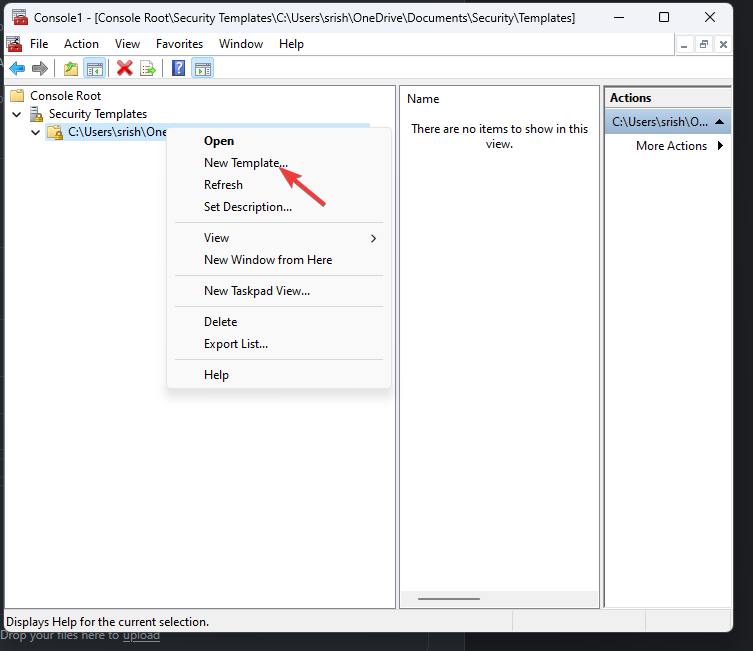The image size is (753, 651).
Task: Toggle Show/Hide Console Tree icon
Action: [x=95, y=69]
